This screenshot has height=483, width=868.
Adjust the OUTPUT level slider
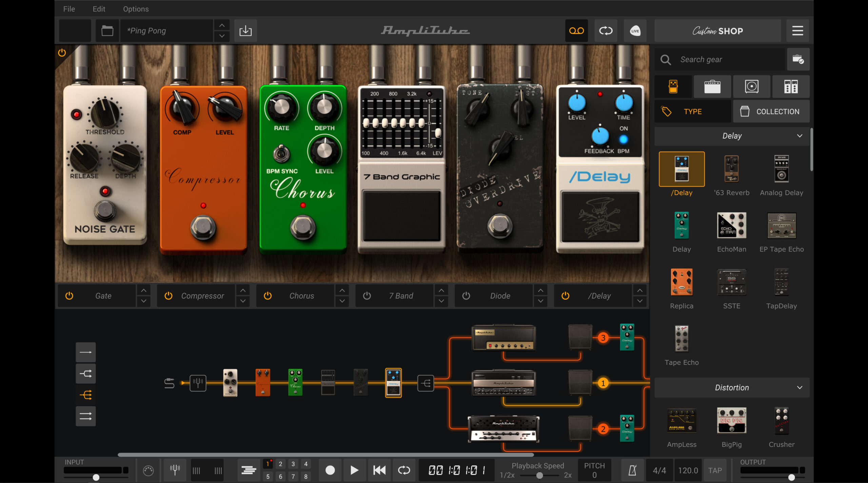pos(791,477)
